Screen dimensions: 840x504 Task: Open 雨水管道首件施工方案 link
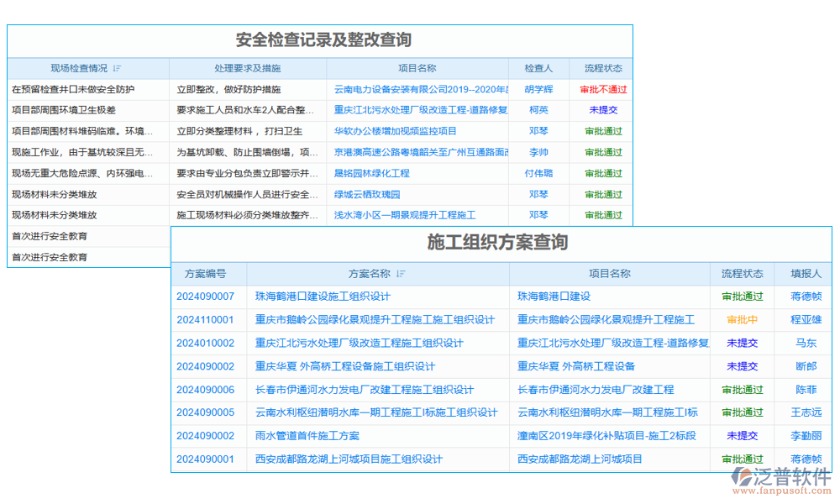coord(308,435)
